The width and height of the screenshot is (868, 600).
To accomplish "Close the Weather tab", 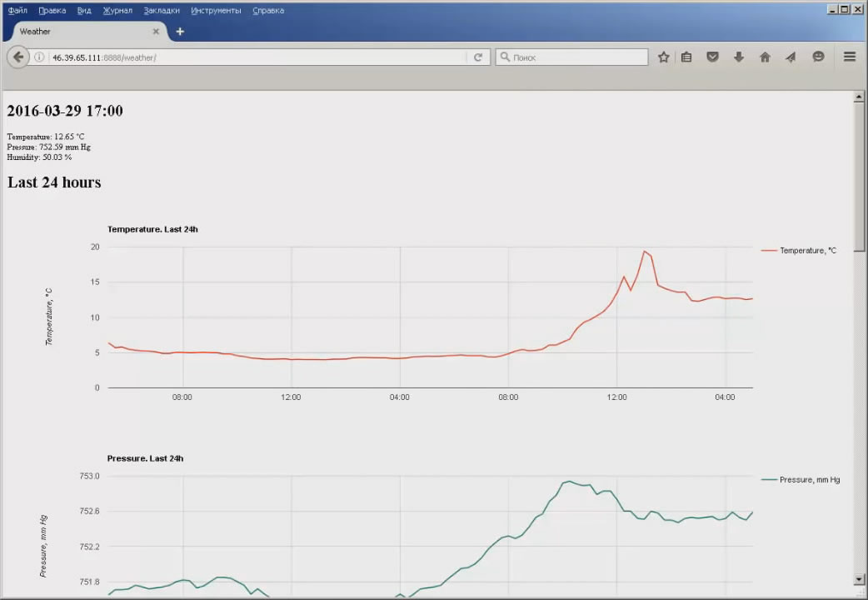I will [156, 32].
